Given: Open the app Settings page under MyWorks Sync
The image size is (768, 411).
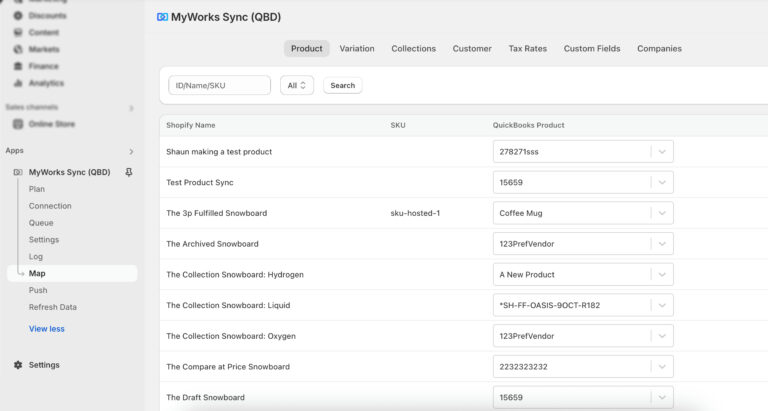Looking at the screenshot, I should pyautogui.click(x=44, y=240).
